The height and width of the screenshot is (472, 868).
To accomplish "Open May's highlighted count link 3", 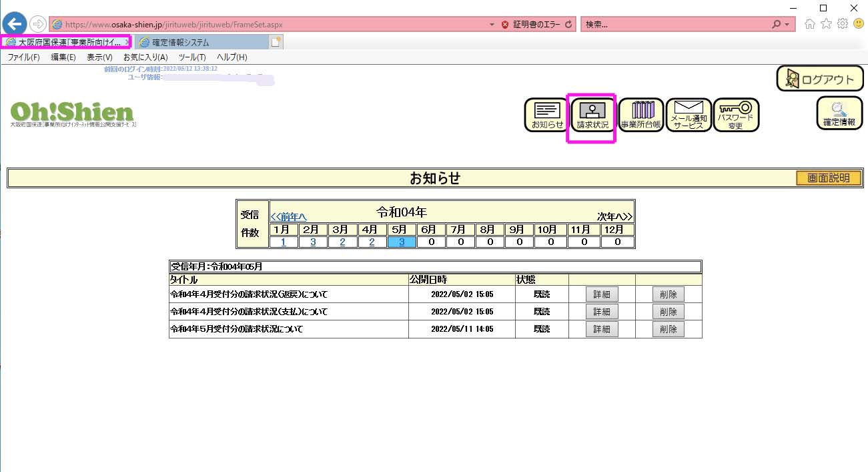I will (x=402, y=242).
